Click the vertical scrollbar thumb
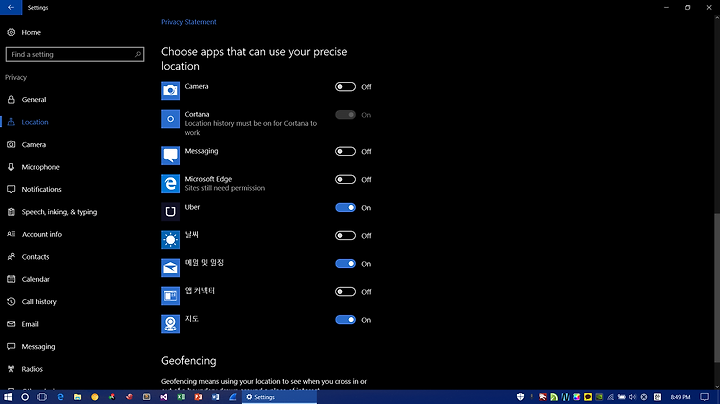 [717, 288]
